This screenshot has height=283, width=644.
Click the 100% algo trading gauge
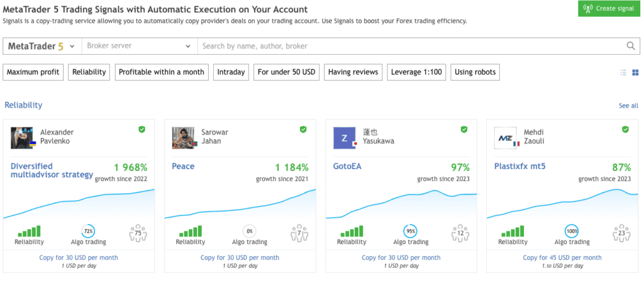[x=572, y=231]
